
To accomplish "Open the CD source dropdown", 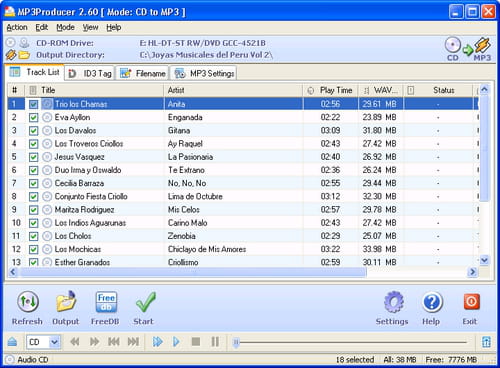I will coord(54,342).
